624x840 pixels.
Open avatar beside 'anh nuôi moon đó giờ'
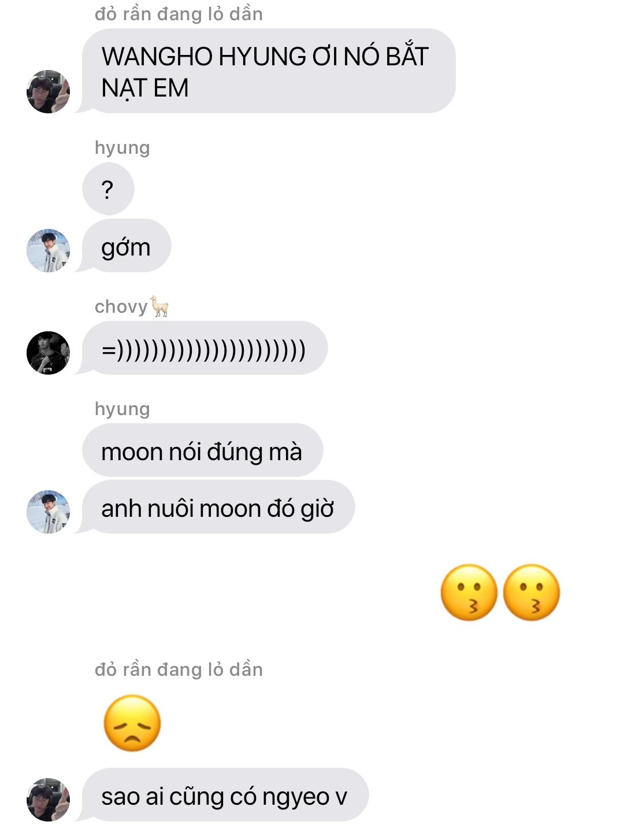tap(48, 512)
